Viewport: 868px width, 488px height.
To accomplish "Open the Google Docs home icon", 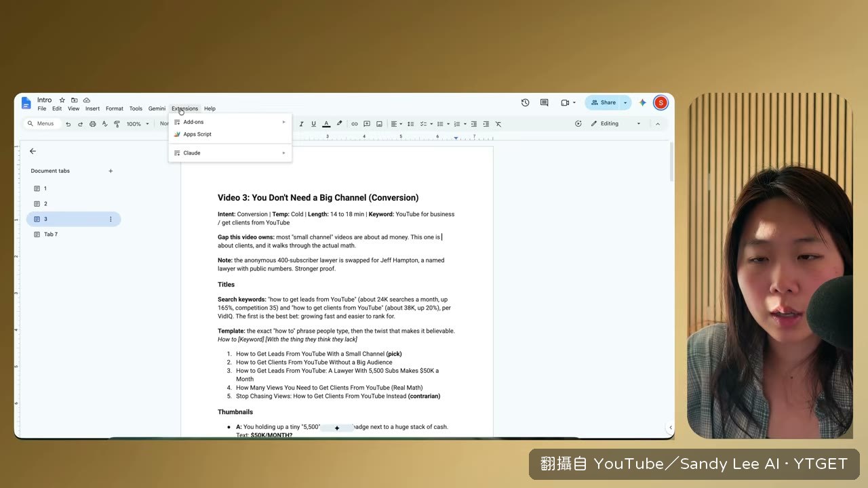I will [26, 103].
